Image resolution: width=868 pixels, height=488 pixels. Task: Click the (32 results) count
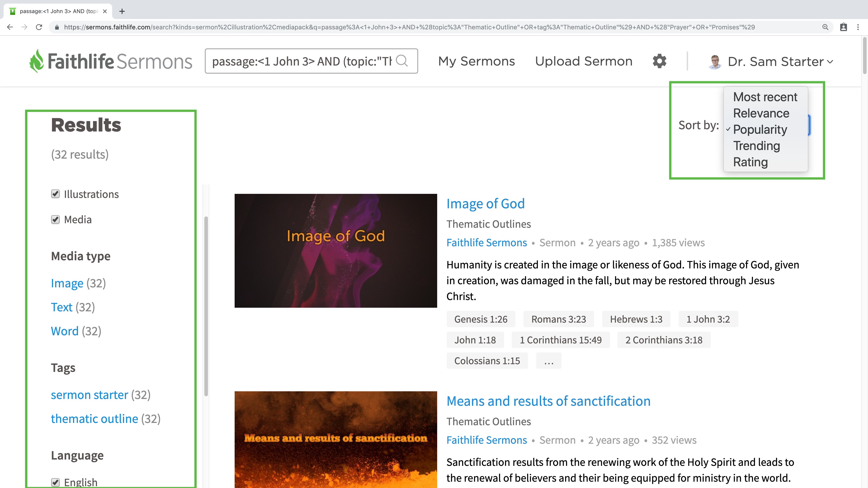80,155
